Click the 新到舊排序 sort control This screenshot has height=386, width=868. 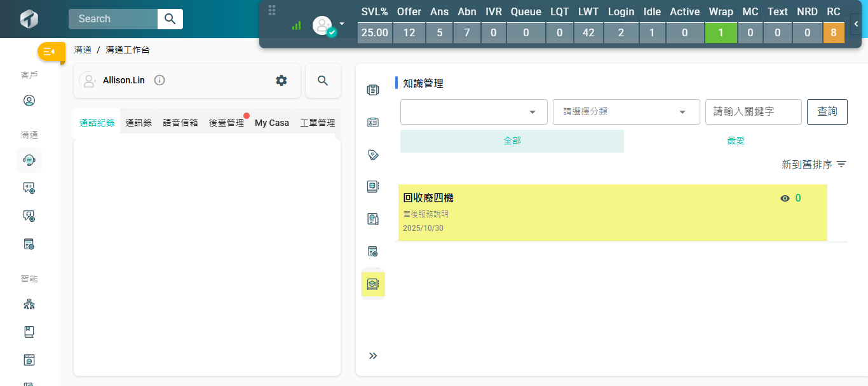click(x=813, y=165)
